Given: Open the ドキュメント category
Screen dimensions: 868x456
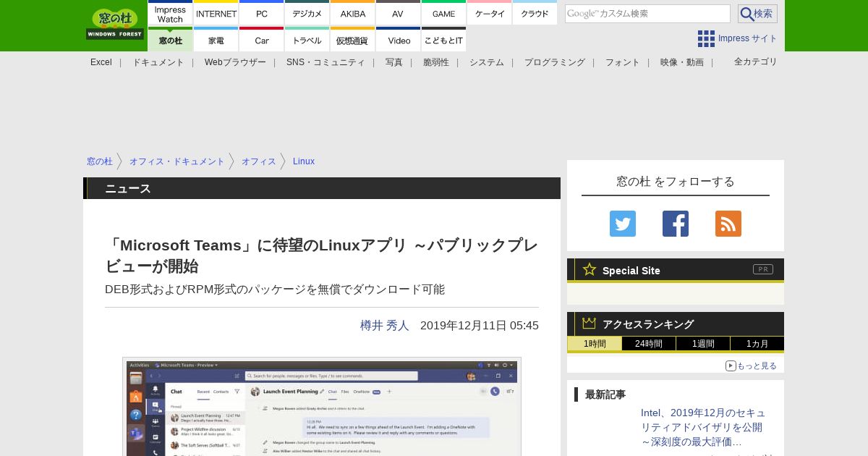Looking at the screenshot, I should pyautogui.click(x=158, y=62).
